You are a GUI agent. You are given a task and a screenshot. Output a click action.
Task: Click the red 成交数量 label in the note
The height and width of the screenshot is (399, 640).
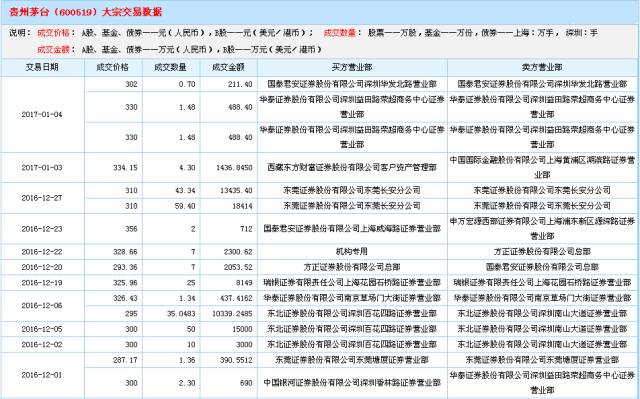click(340, 33)
